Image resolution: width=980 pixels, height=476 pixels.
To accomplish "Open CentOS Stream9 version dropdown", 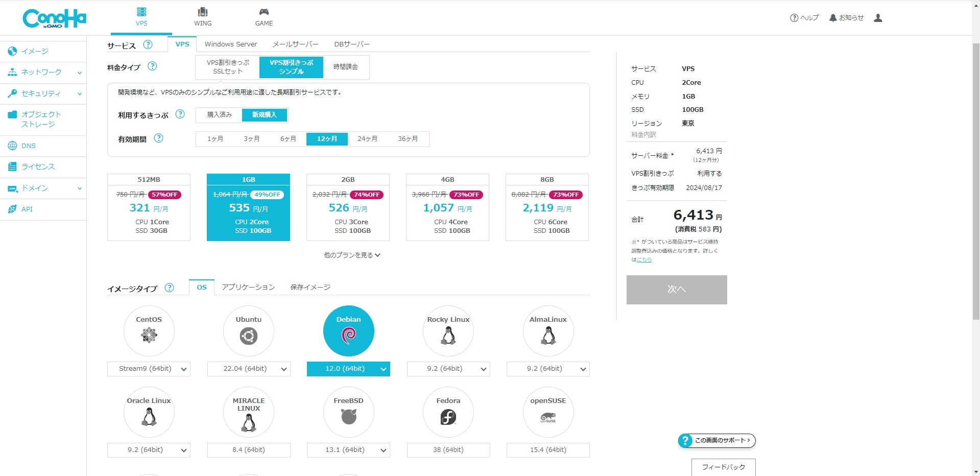I will coord(149,369).
